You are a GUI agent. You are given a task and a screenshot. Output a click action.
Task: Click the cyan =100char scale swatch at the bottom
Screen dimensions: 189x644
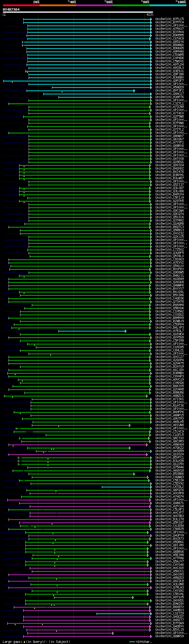[132, 642]
